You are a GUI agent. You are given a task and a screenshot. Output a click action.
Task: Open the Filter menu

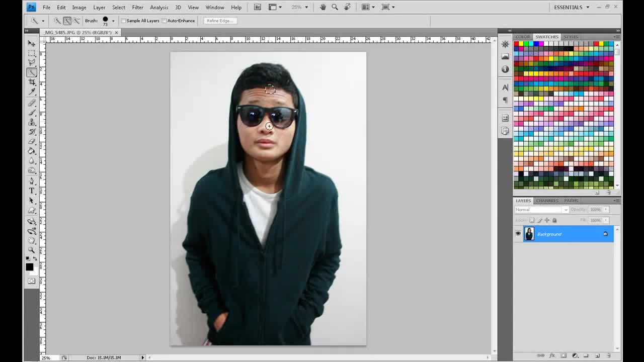click(137, 8)
